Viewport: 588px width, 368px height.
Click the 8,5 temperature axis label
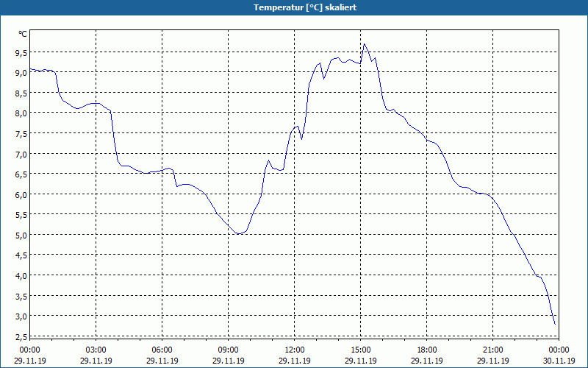[21, 93]
